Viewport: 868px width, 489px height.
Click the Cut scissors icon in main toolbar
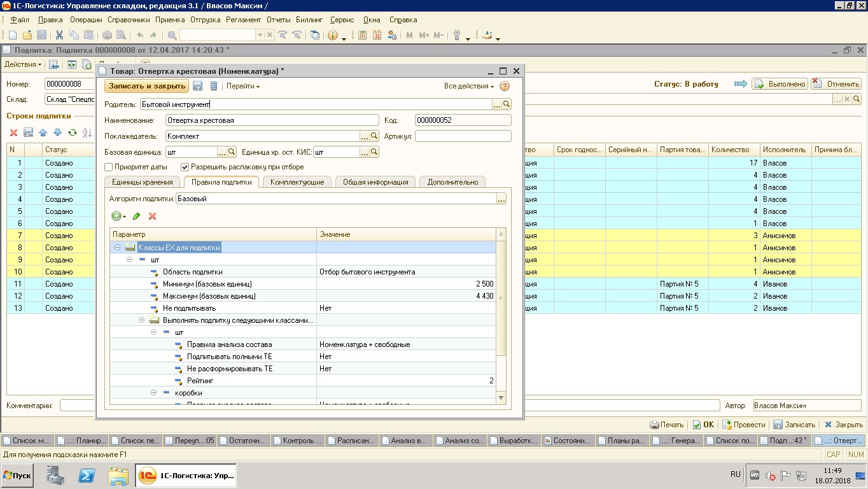coord(59,36)
